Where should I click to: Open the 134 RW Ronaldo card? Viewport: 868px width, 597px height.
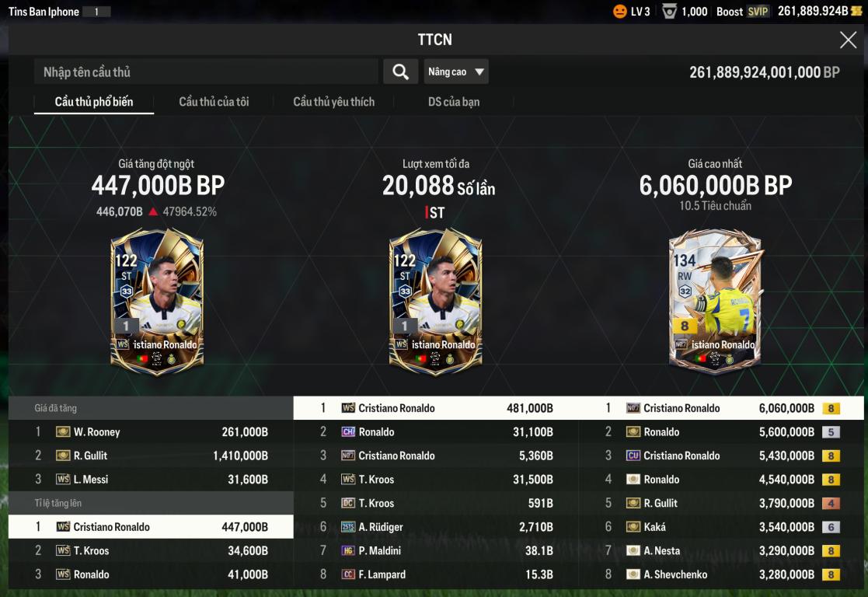[x=715, y=302]
